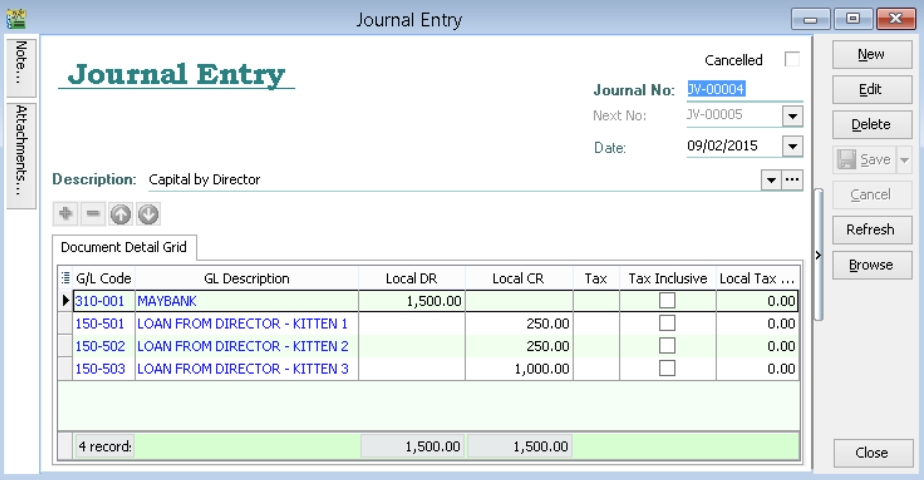Click the move row down arrow icon
This screenshot has width=924, height=480.
[147, 214]
